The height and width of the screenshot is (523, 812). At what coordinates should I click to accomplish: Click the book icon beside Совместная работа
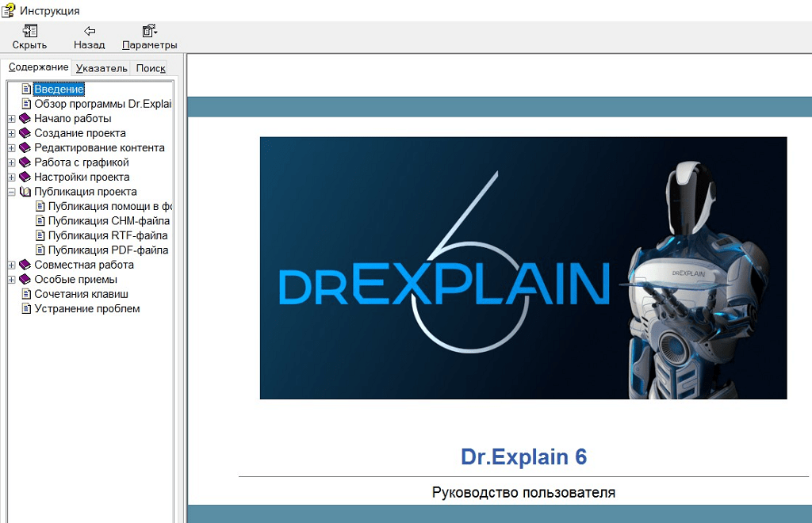tap(25, 265)
